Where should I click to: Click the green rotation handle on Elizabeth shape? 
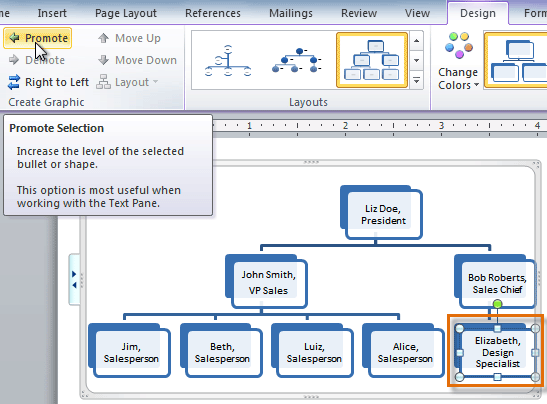[498, 304]
